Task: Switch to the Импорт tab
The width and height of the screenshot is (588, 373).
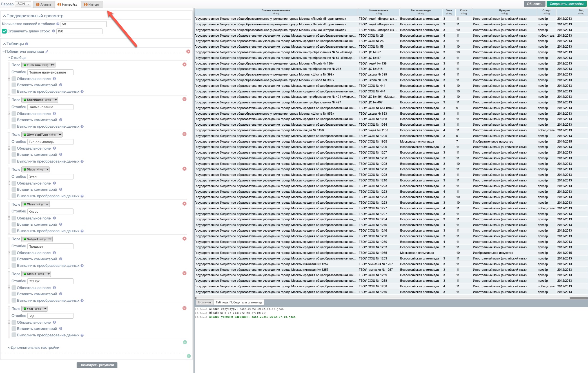Action: pos(92,5)
